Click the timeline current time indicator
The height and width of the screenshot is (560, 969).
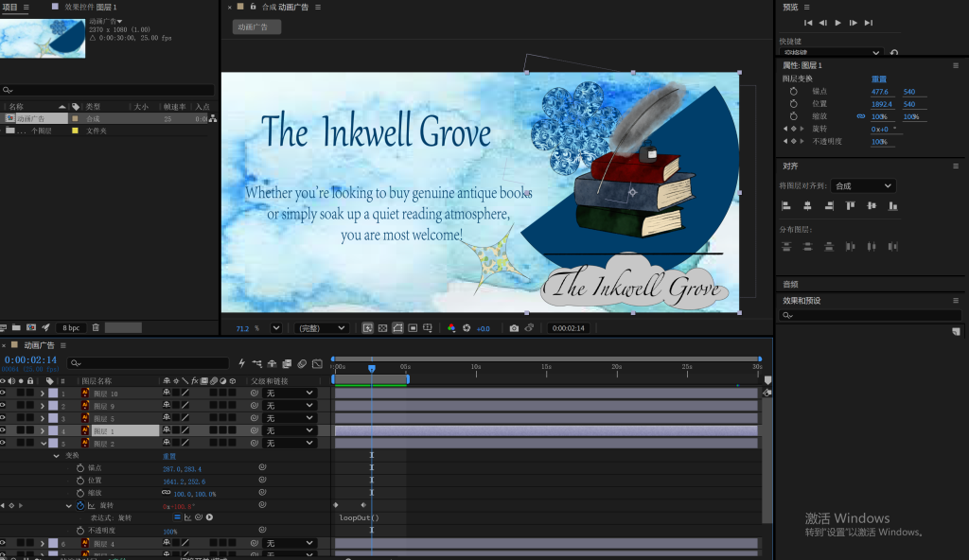click(x=371, y=368)
